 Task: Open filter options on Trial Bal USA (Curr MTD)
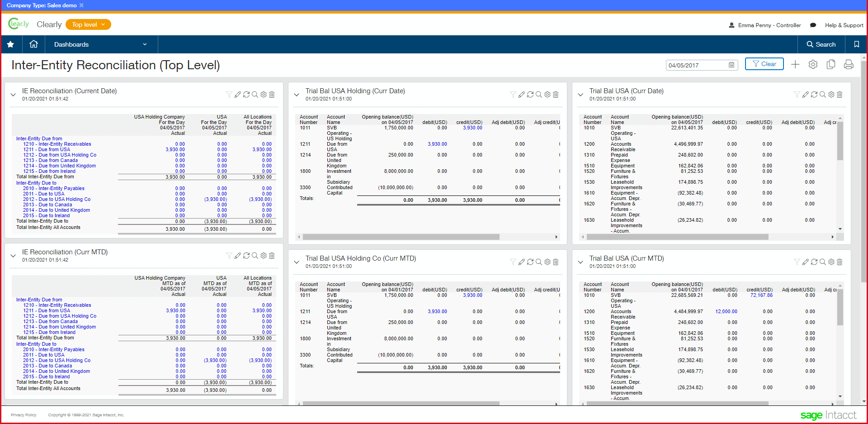tap(797, 262)
